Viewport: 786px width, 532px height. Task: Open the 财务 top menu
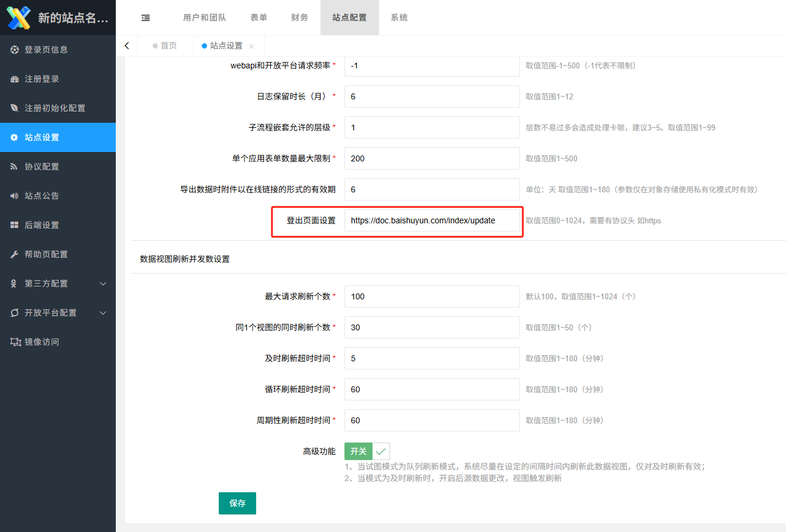click(x=299, y=18)
